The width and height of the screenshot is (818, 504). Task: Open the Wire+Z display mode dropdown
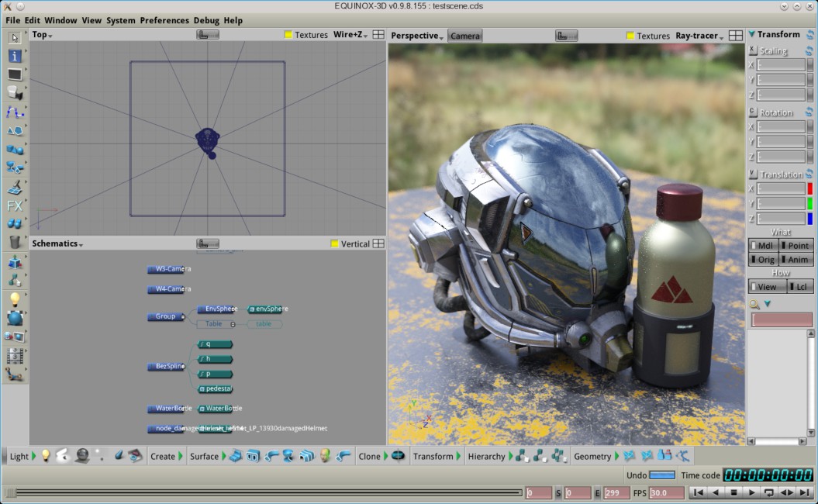pos(350,35)
